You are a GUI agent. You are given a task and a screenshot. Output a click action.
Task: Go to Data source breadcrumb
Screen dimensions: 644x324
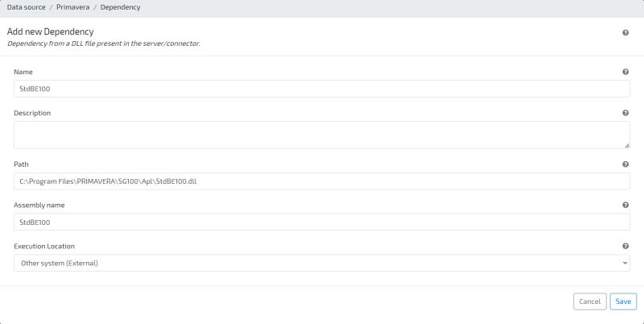(27, 7)
